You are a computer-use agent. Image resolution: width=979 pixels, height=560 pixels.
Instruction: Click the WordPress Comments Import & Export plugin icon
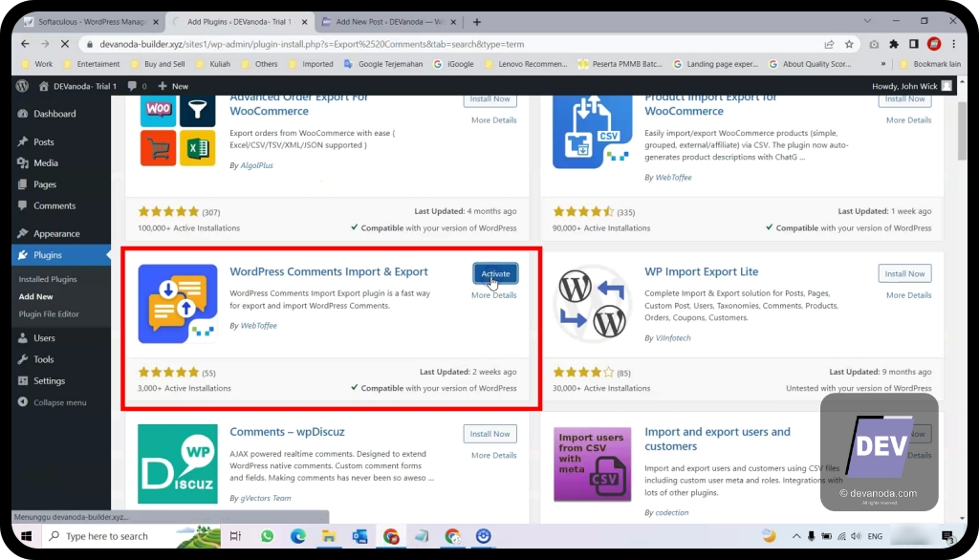click(178, 304)
